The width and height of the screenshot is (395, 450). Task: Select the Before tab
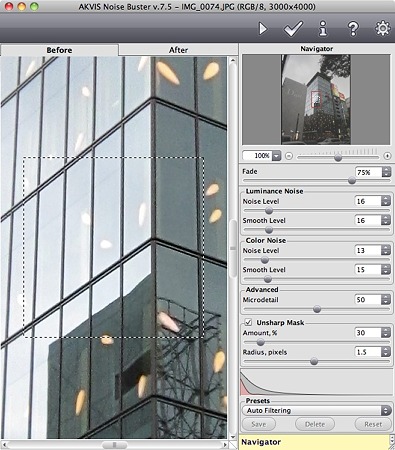[x=59, y=50]
